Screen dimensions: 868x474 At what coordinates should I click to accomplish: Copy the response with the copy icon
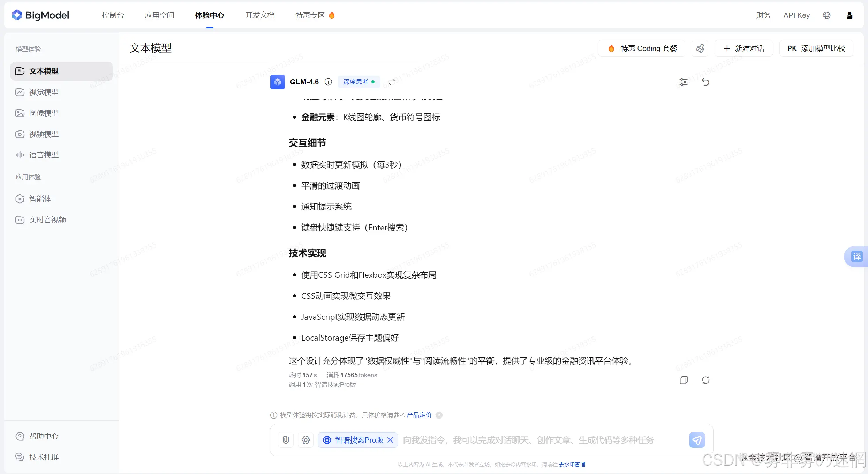(684, 380)
